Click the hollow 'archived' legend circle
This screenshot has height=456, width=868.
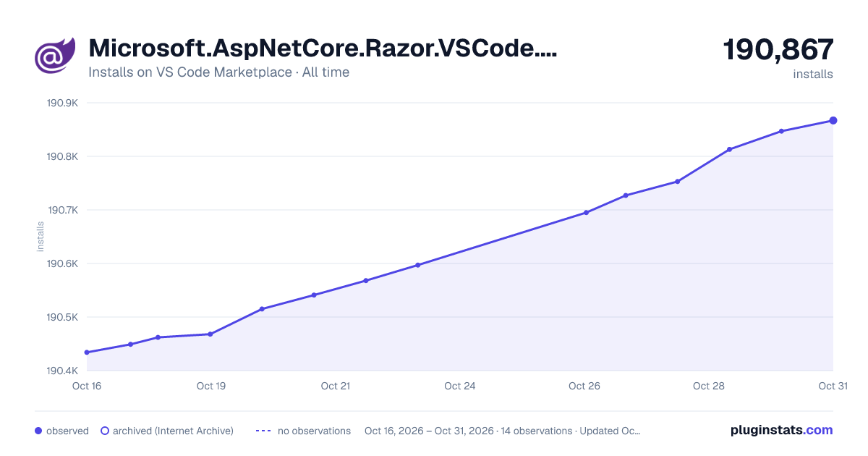pyautogui.click(x=105, y=431)
